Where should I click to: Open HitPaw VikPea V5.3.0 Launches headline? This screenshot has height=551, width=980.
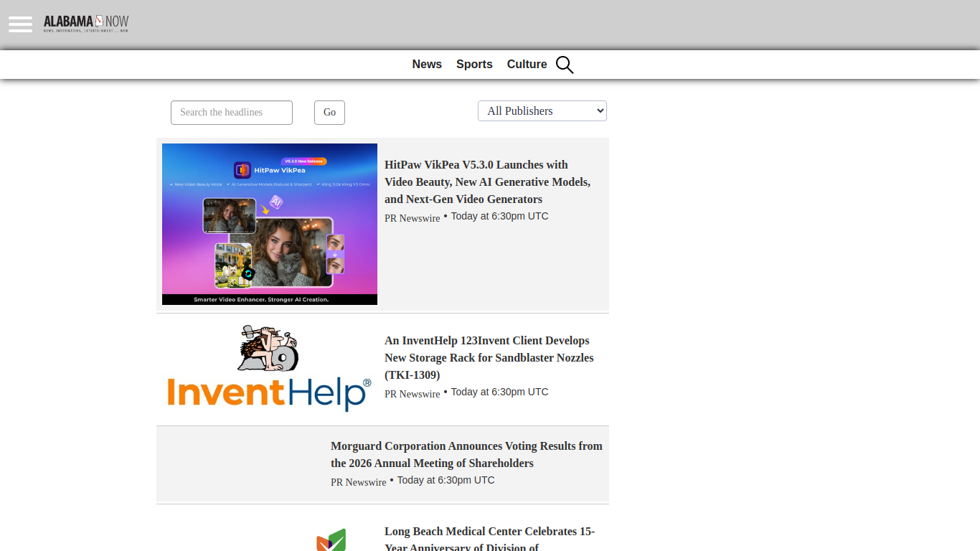488,182
